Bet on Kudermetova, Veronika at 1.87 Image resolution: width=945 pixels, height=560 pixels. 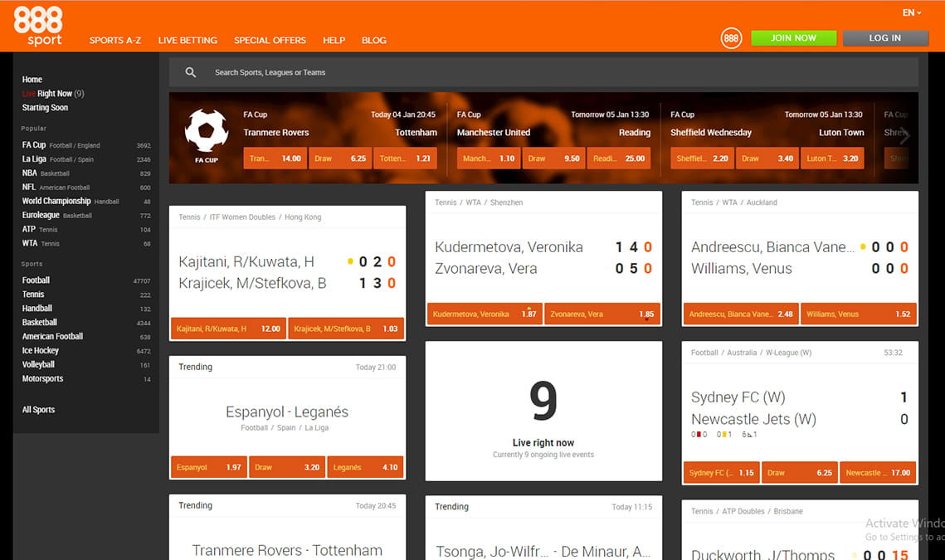tap(485, 314)
